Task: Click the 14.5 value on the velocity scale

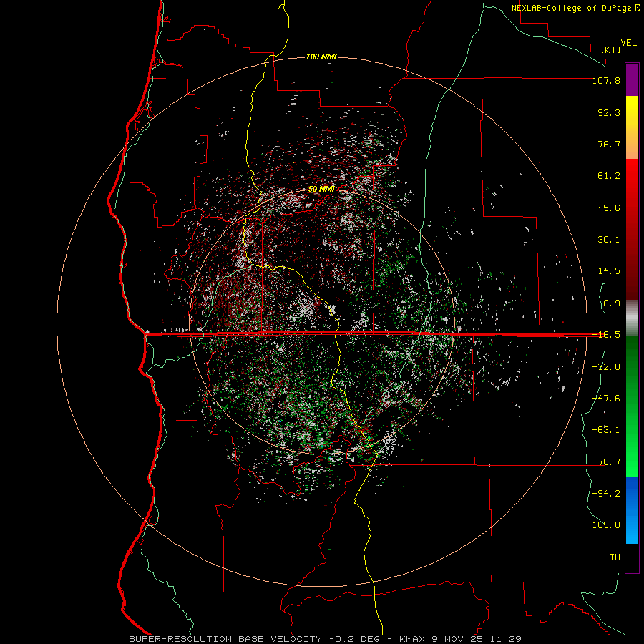Action: (x=609, y=271)
